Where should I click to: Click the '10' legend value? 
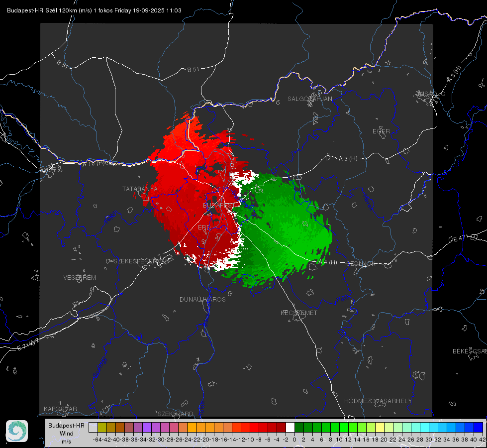pyautogui.click(x=339, y=440)
